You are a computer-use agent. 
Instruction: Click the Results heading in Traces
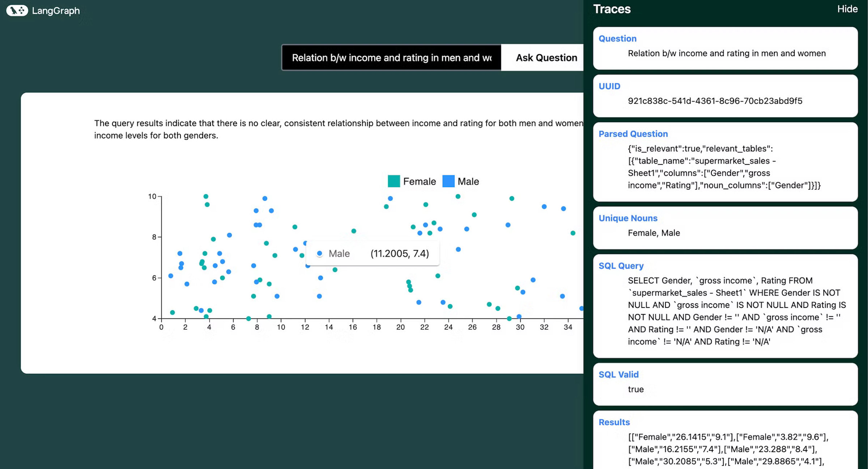(x=614, y=422)
